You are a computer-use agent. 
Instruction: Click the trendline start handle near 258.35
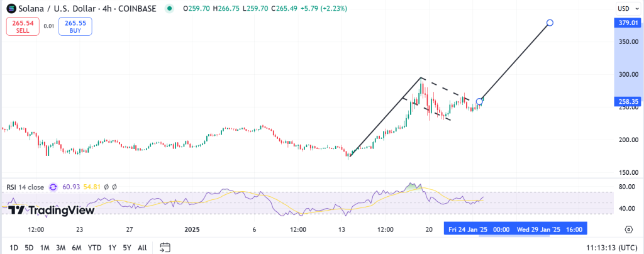pyautogui.click(x=480, y=101)
